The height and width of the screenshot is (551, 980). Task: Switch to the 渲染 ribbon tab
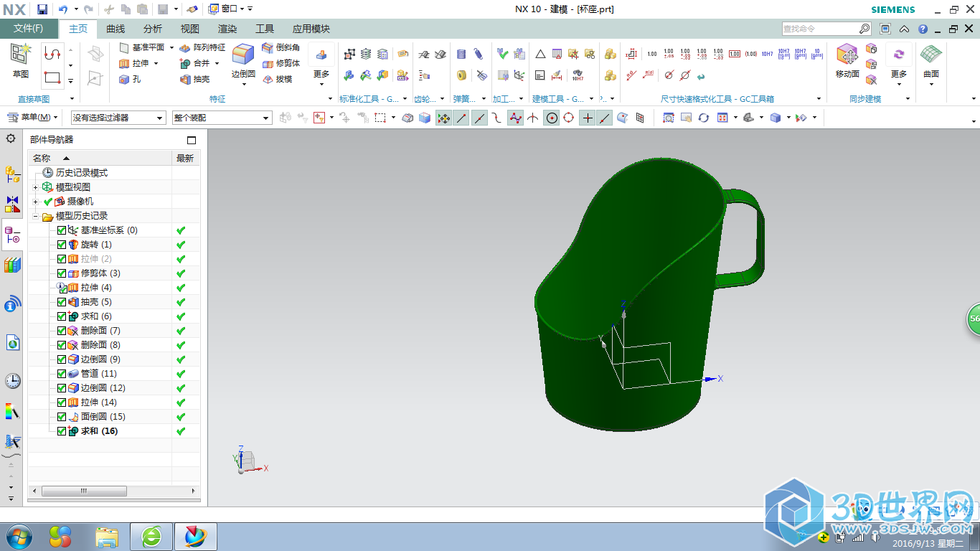point(227,29)
